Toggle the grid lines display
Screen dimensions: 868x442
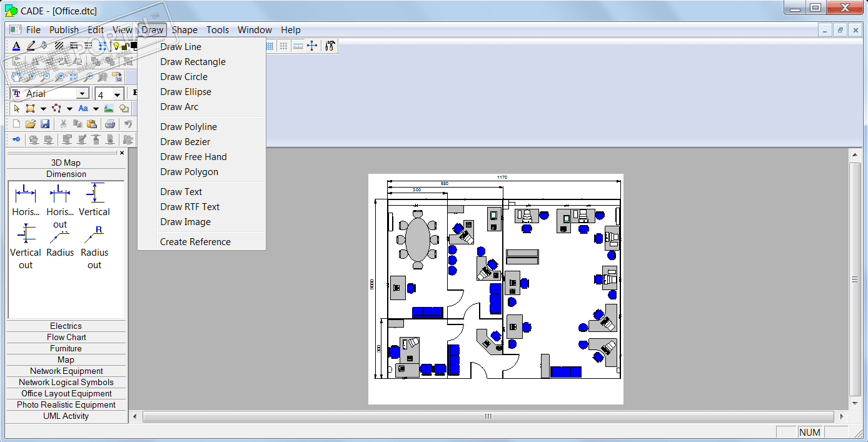pyautogui.click(x=270, y=46)
